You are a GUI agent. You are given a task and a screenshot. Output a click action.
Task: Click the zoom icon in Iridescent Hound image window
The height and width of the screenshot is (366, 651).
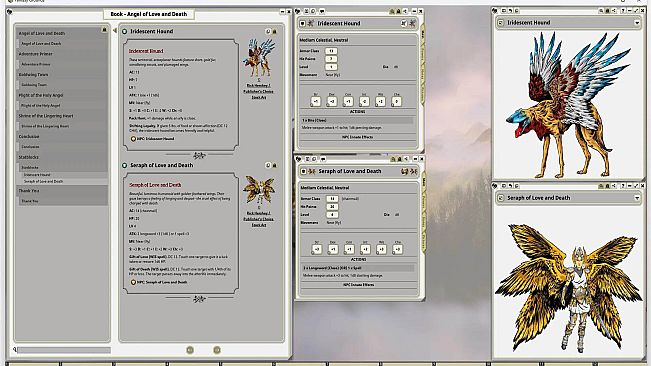click(x=601, y=11)
